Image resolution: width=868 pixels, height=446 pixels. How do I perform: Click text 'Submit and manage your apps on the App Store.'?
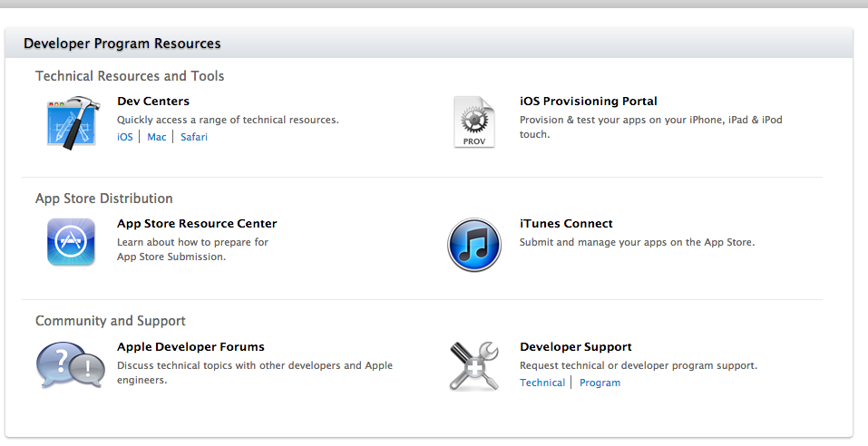[x=637, y=242]
